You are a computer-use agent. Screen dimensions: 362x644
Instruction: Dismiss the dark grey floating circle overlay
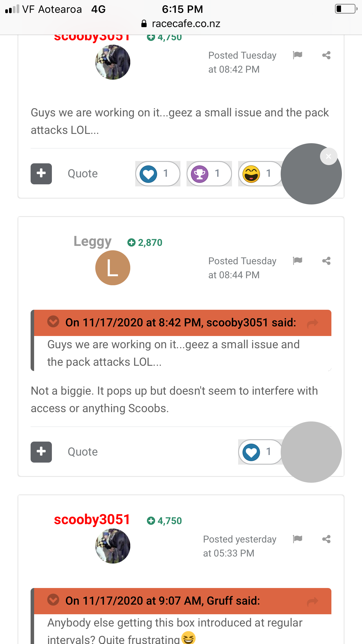pyautogui.click(x=328, y=157)
